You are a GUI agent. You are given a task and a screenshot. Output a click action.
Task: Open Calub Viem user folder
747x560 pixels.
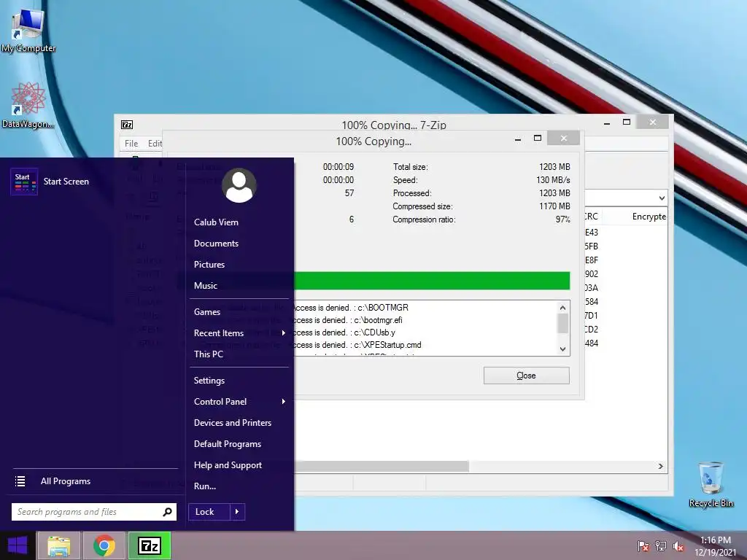(216, 222)
